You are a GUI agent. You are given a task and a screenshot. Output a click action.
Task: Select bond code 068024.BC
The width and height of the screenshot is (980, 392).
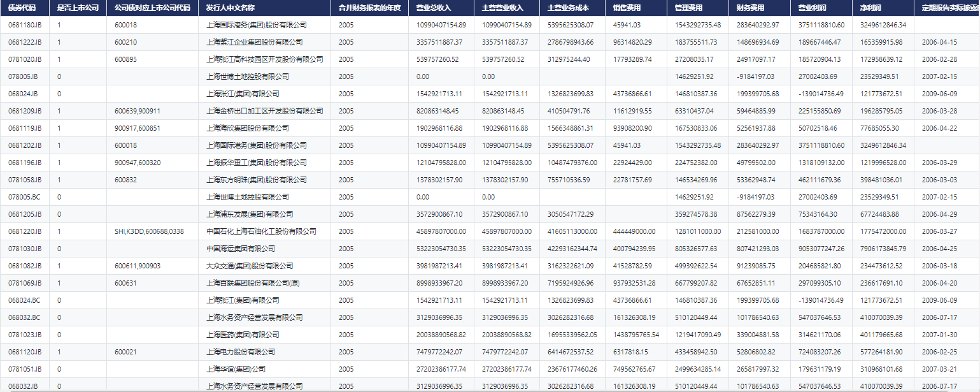coord(24,300)
